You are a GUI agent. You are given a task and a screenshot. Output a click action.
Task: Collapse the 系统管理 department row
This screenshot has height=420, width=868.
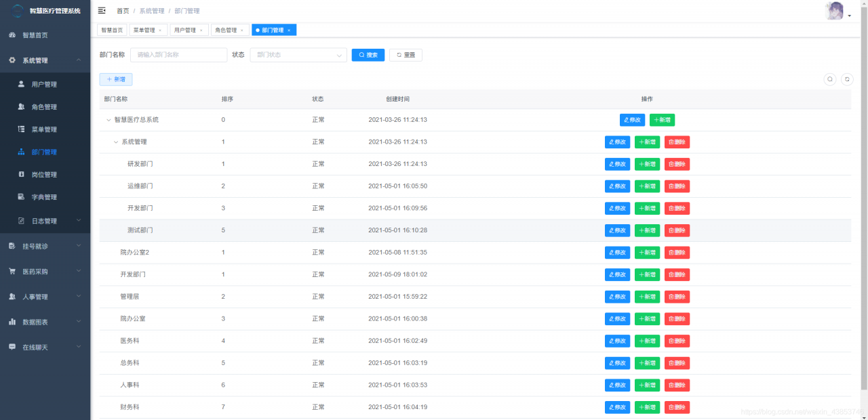[x=115, y=142]
